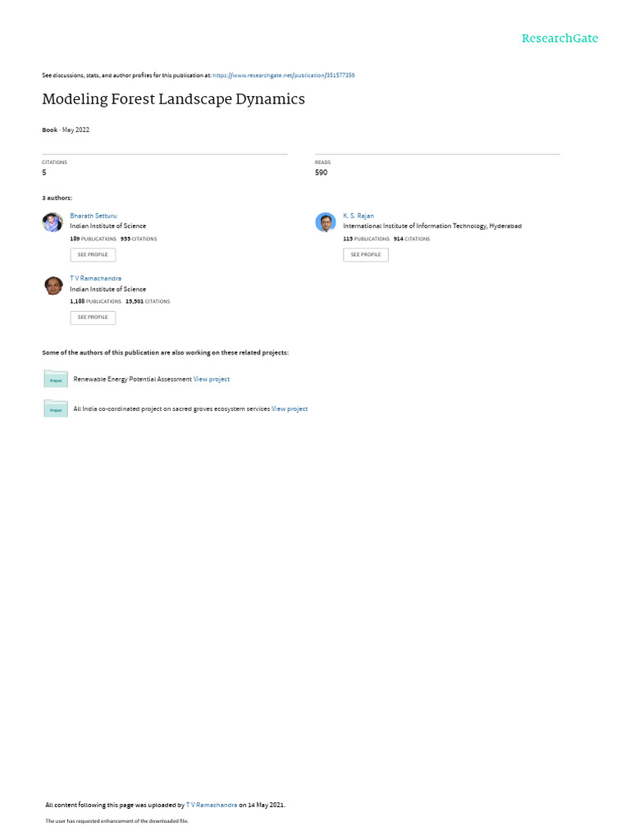Image resolution: width=630 pixels, height=840 pixels.
Task: View project for Renewable Energy Potential Assessment
Action: [x=212, y=379]
